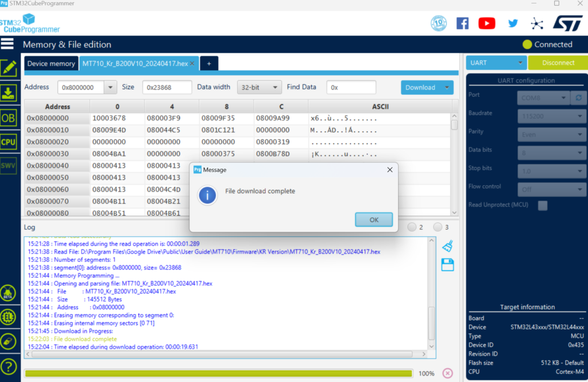Image resolution: width=588 pixels, height=382 pixels.
Task: Add a new tab with plus
Action: click(x=209, y=63)
